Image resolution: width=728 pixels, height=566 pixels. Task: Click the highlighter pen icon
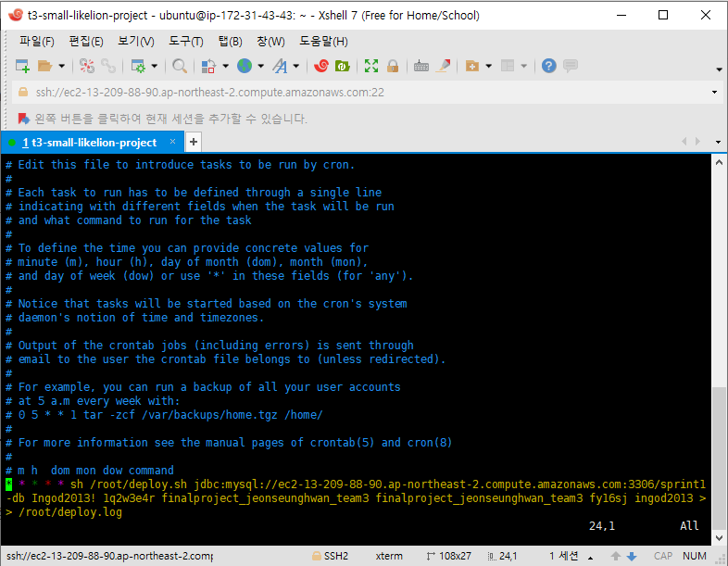(x=444, y=66)
